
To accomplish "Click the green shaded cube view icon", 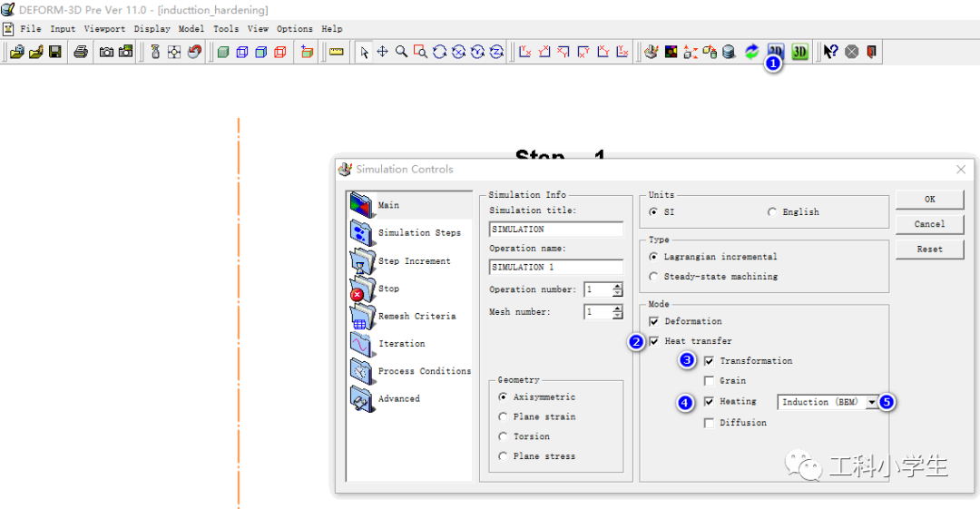I will 223,52.
